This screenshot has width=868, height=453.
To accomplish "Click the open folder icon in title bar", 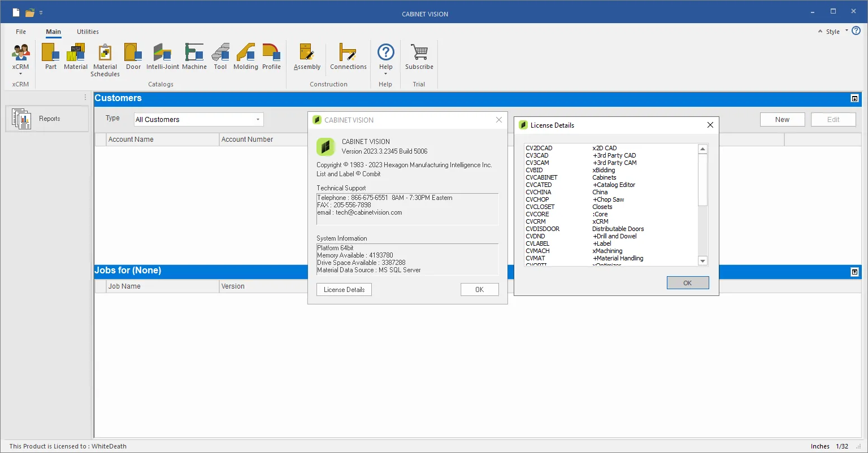I will click(30, 12).
